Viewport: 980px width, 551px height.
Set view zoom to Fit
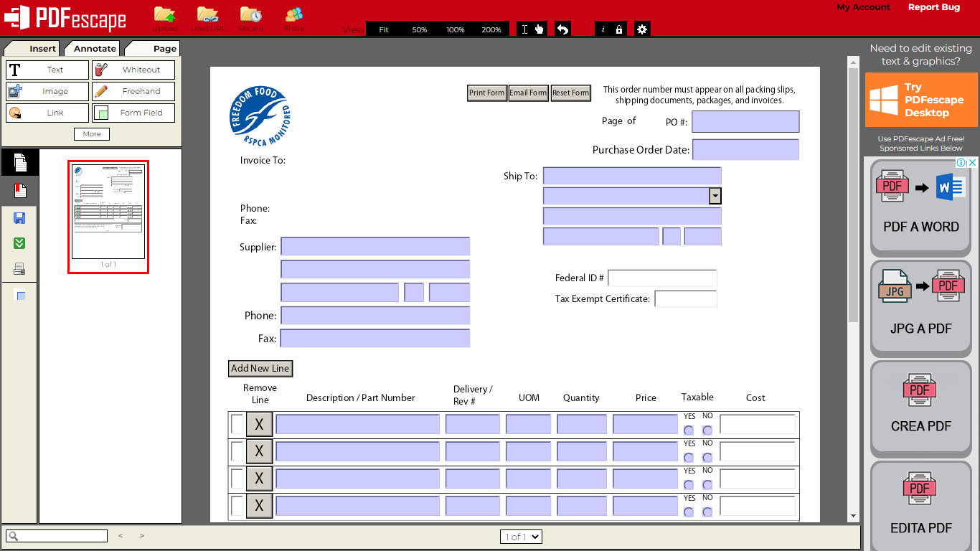click(384, 29)
